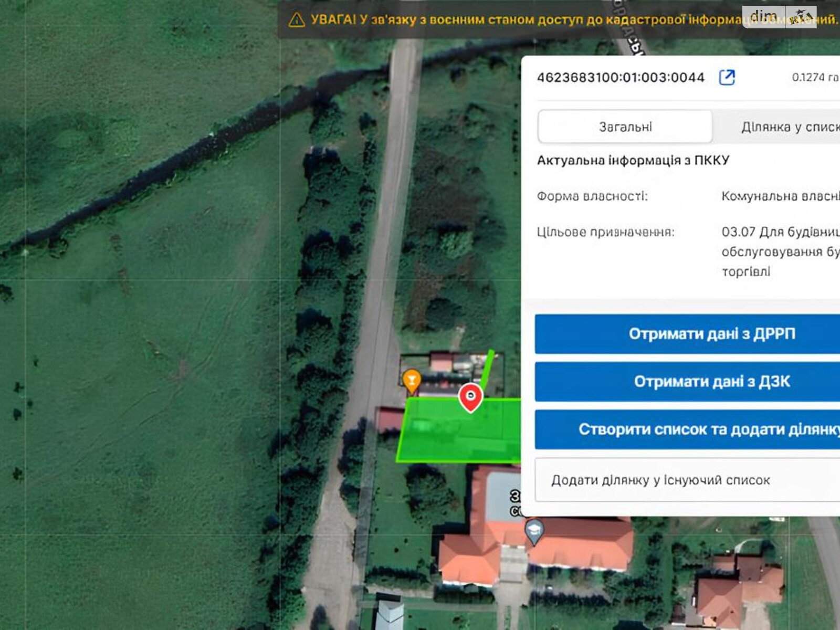Click the УВАГА martial law warning banner
Screen dimensions: 840x630
pyautogui.click(x=559, y=20)
